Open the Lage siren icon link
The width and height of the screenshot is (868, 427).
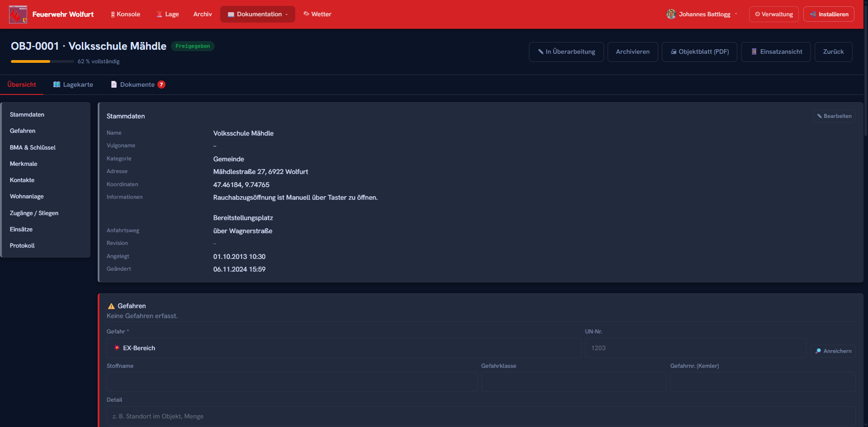(167, 14)
